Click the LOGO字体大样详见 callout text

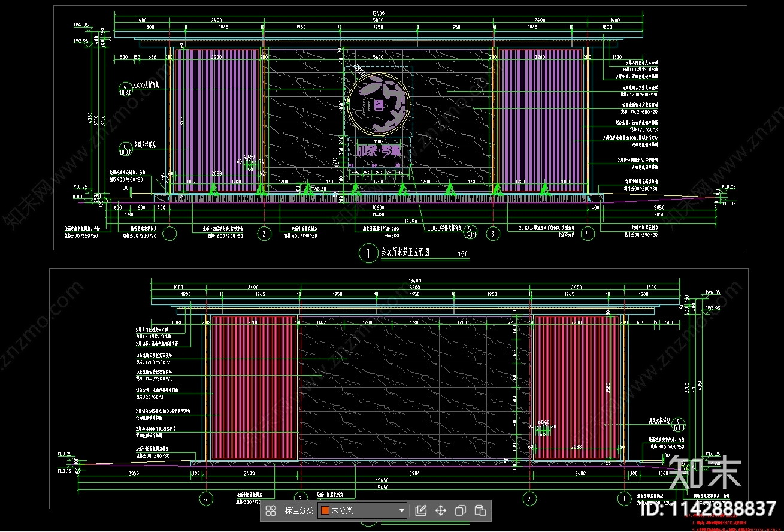[x=444, y=228]
